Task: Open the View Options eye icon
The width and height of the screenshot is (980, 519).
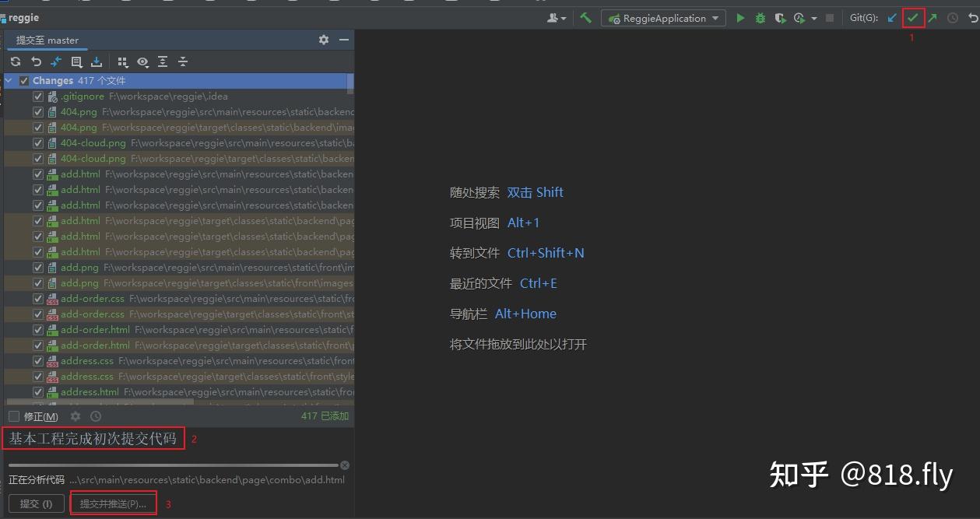Action: pos(142,61)
